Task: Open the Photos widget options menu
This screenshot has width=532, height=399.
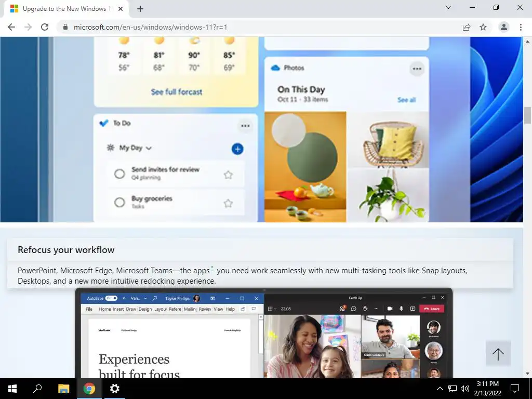Action: click(x=417, y=69)
